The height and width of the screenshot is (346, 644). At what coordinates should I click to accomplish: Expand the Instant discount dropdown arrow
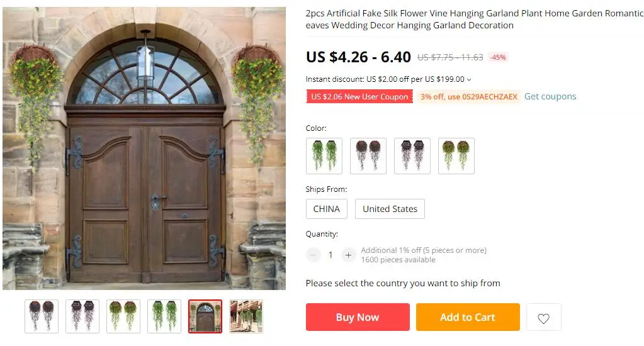tap(469, 79)
